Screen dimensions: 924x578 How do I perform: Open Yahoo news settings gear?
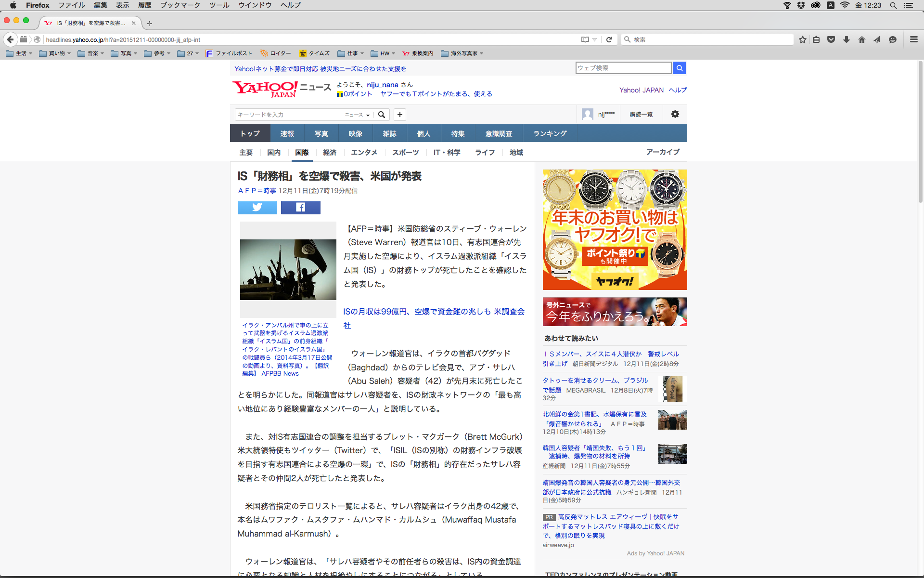675,114
